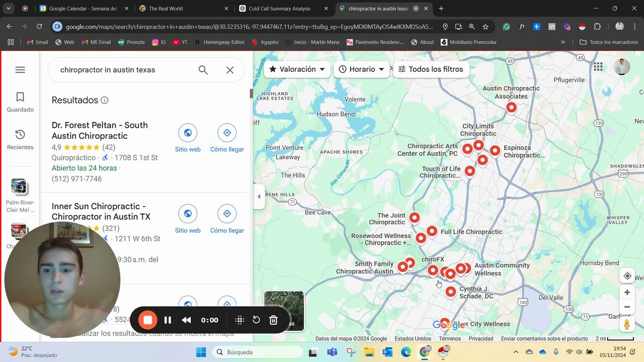Open the YT bookmark
The image size is (644, 362).
[x=180, y=42]
